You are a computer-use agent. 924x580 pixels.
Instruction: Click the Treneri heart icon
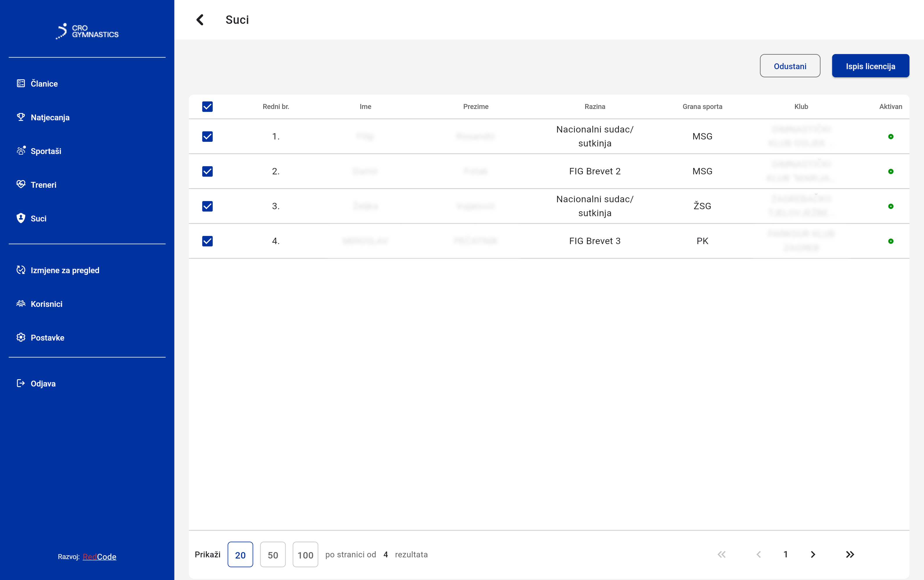point(21,185)
